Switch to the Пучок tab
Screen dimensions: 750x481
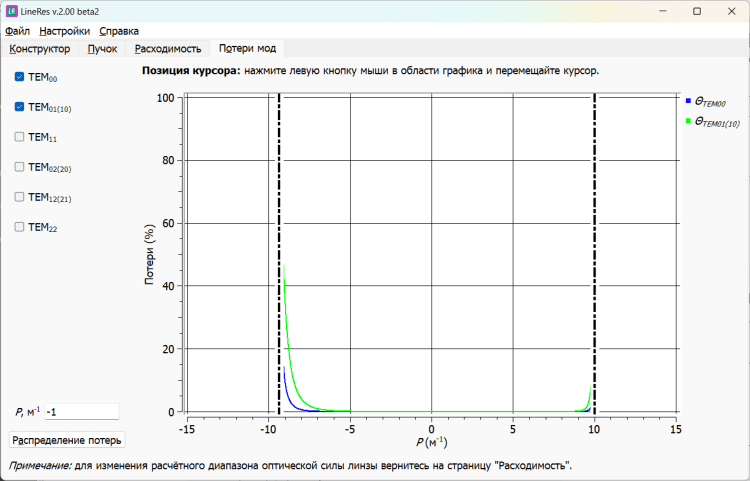click(102, 48)
